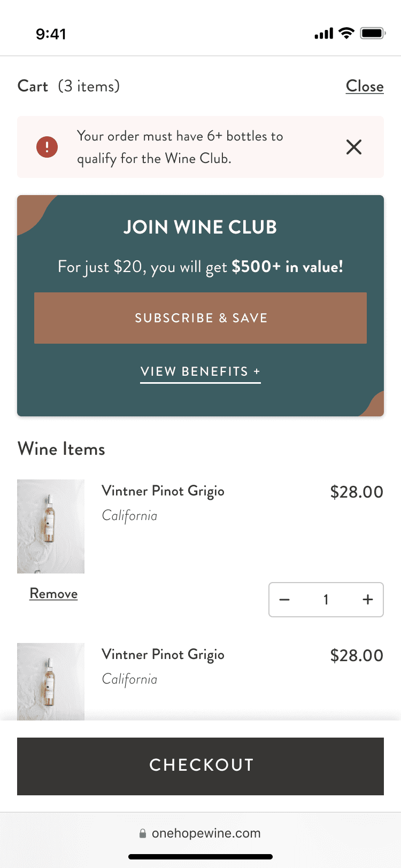Open the first Vintner Pinot Grigio title
Screen dimensions: 401x868
click(x=163, y=491)
